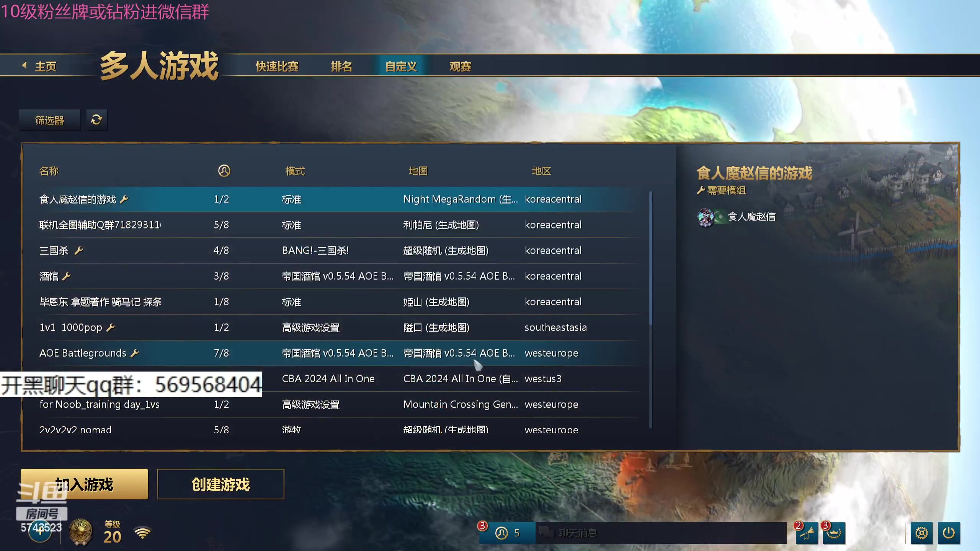
Task: Click the power quit icon
Action: click(949, 533)
